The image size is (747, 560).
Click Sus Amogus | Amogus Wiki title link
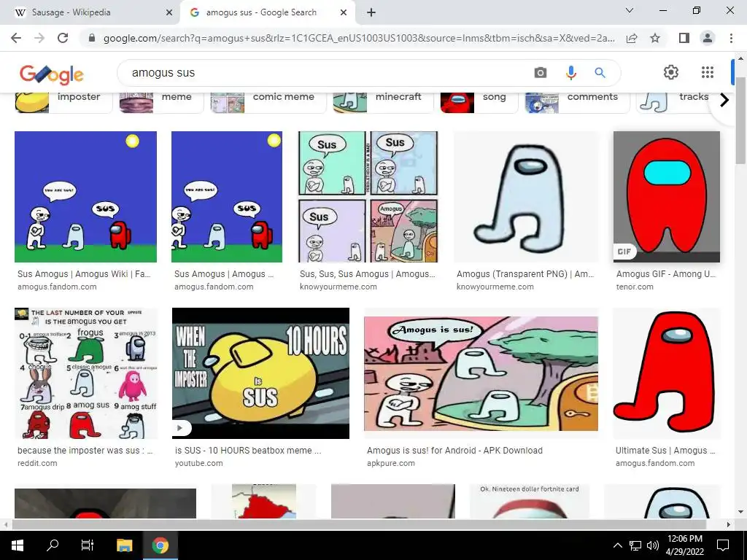(84, 274)
